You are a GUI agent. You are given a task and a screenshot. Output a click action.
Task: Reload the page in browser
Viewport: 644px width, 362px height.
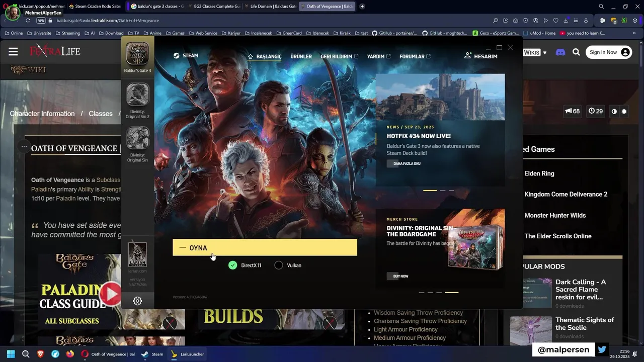pos(28,21)
